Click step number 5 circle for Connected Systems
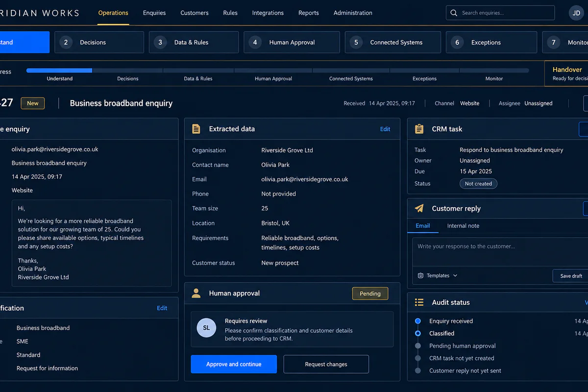Viewport: 588px width, 392px height. click(356, 42)
